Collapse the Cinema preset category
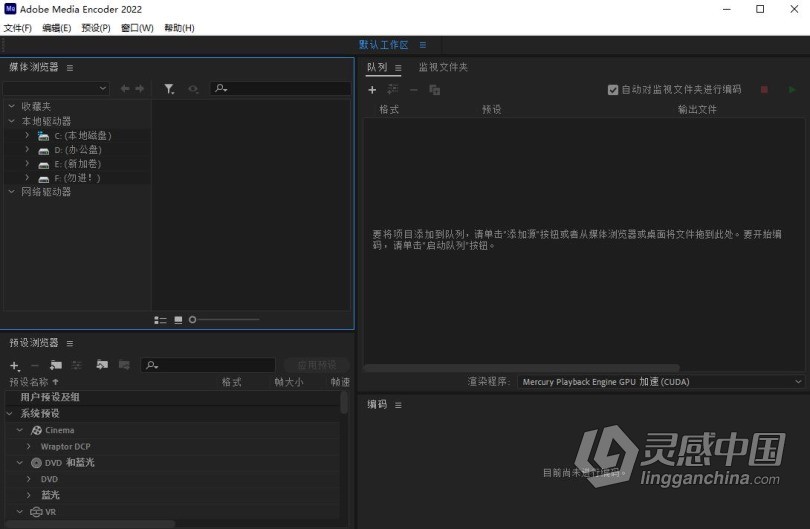Viewport: 810px width, 529px height. [x=20, y=430]
